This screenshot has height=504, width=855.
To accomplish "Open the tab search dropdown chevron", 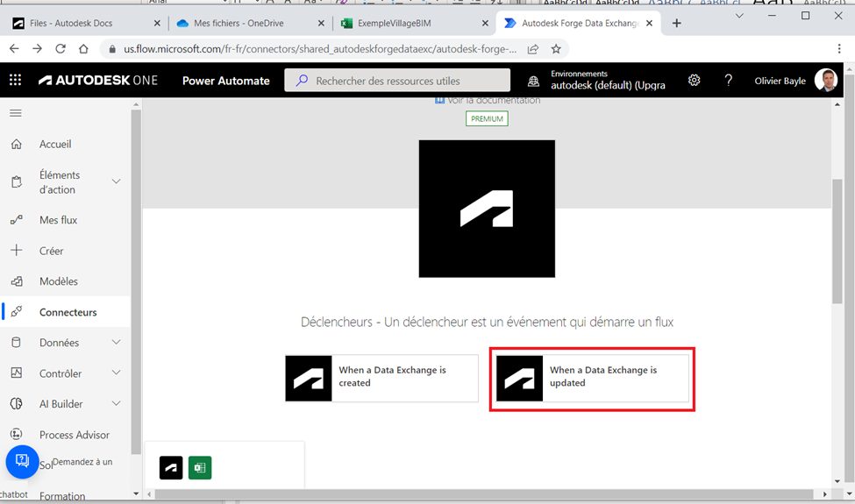I will pos(739,16).
